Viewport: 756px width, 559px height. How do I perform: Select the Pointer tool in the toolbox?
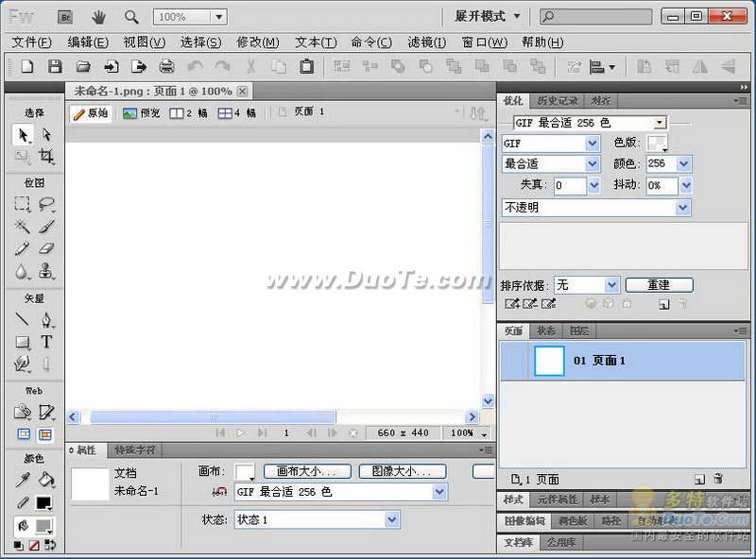coord(23,135)
